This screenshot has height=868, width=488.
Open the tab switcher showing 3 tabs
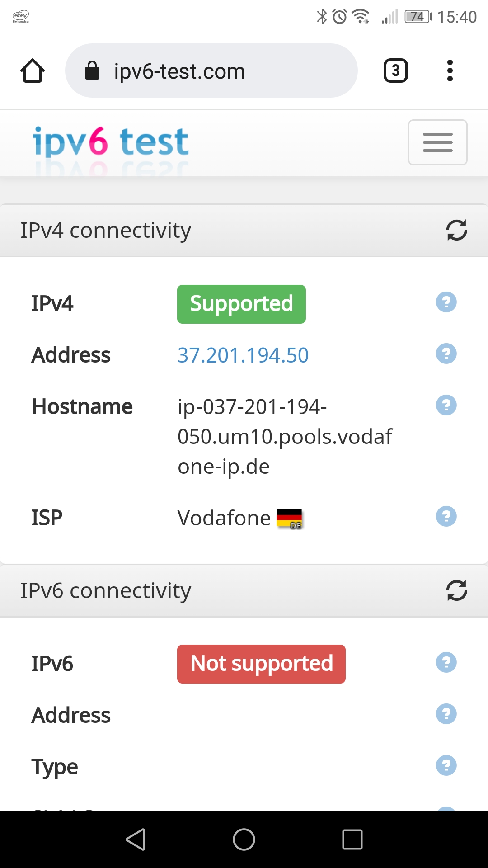(395, 71)
